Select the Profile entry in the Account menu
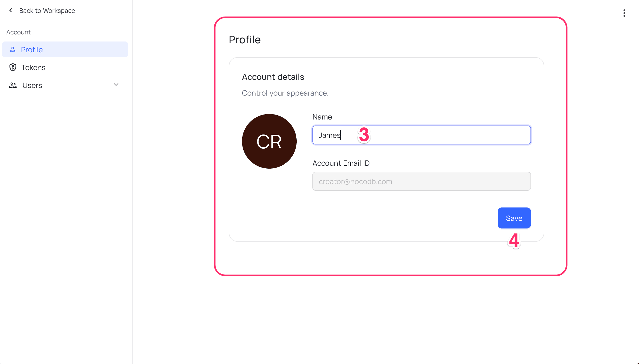This screenshot has height=364, width=639. click(32, 49)
